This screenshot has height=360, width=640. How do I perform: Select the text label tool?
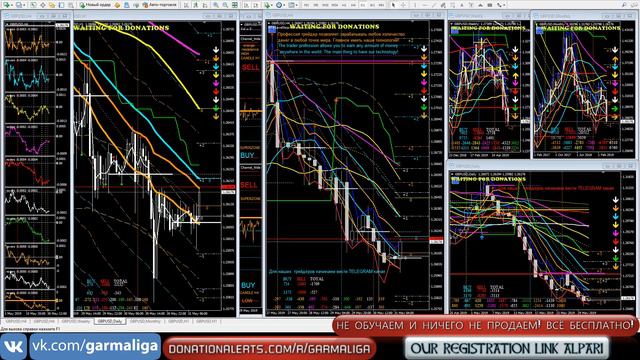click(471, 5)
